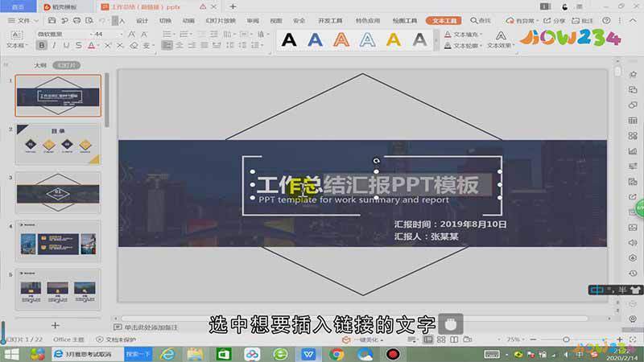
Task: Open the text effects dropdown
Action: point(501,46)
